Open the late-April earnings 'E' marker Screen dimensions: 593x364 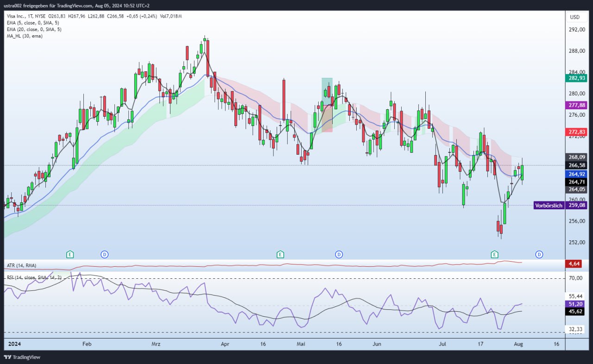point(280,254)
